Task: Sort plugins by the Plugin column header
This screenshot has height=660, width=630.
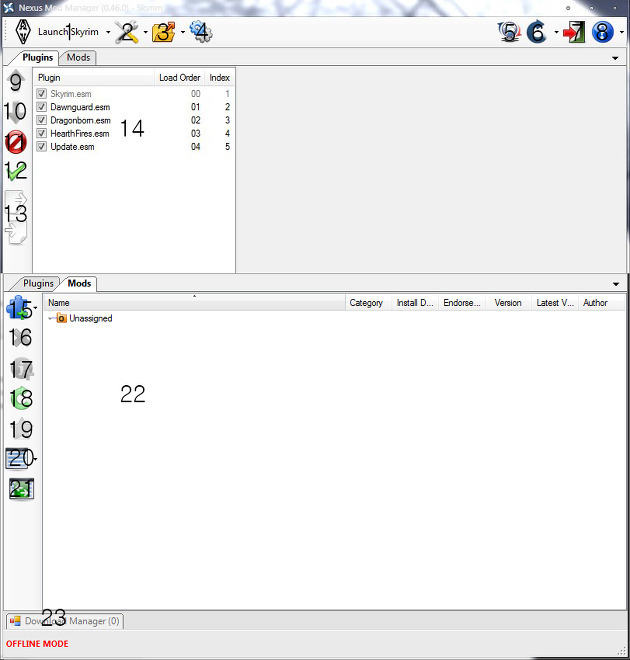Action: [x=93, y=77]
